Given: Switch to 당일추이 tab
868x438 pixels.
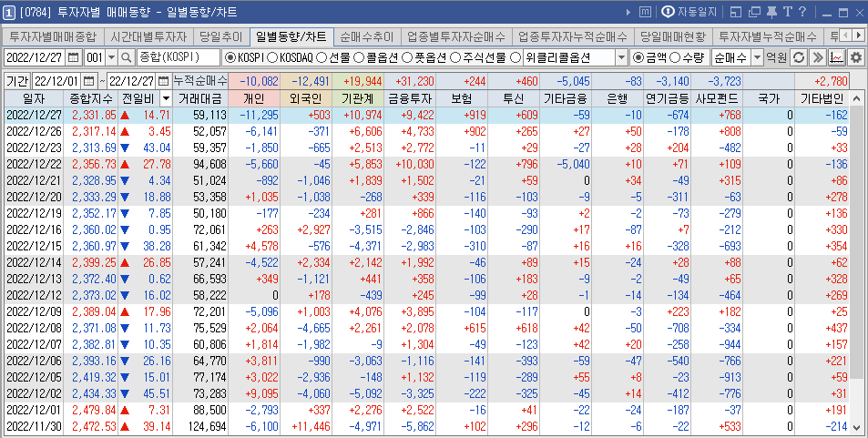Looking at the screenshot, I should click(x=221, y=37).
